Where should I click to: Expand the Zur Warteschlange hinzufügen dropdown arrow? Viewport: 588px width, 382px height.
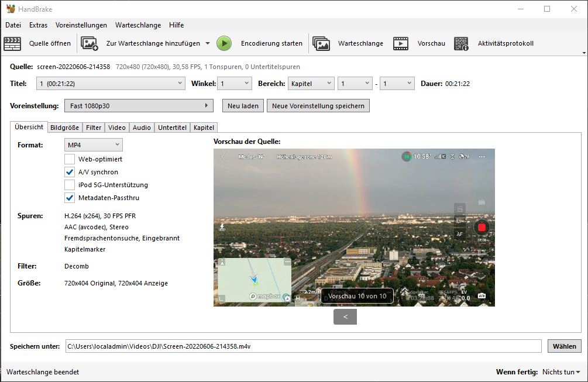tap(207, 43)
